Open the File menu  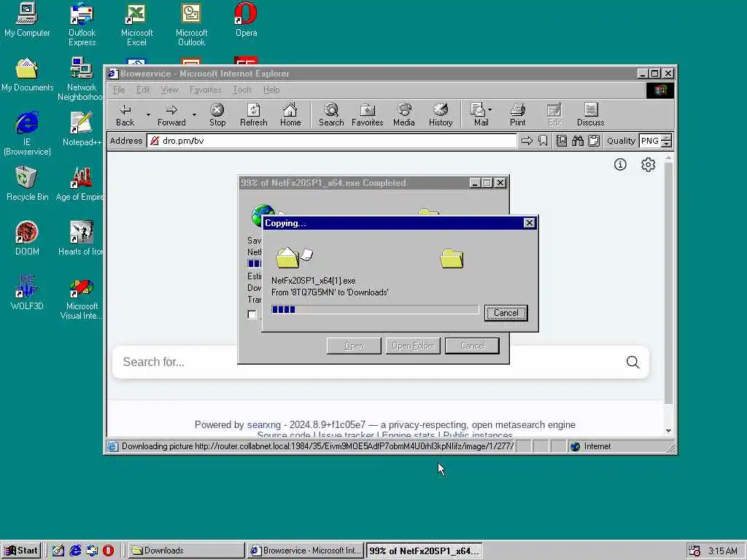pyautogui.click(x=119, y=90)
